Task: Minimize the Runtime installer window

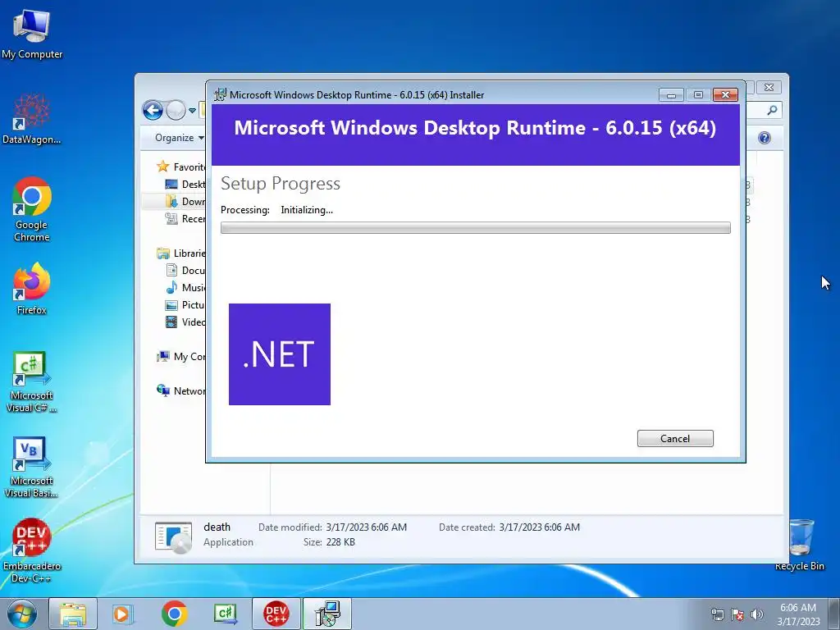Action: [x=671, y=95]
